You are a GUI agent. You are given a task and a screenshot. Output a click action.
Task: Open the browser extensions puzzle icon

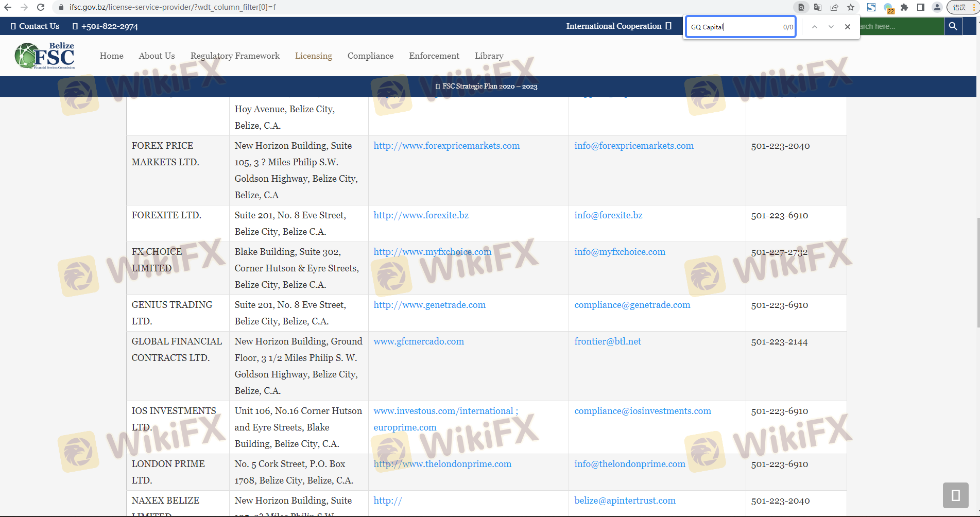click(x=904, y=7)
